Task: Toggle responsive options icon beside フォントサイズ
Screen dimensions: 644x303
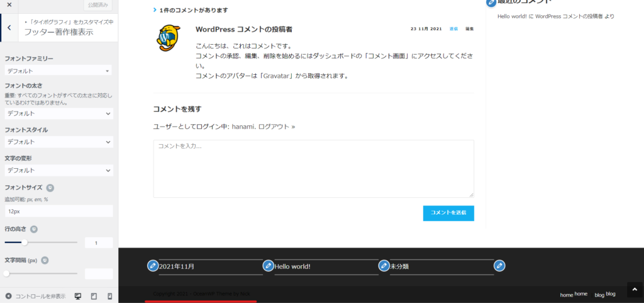Action: click(x=50, y=188)
